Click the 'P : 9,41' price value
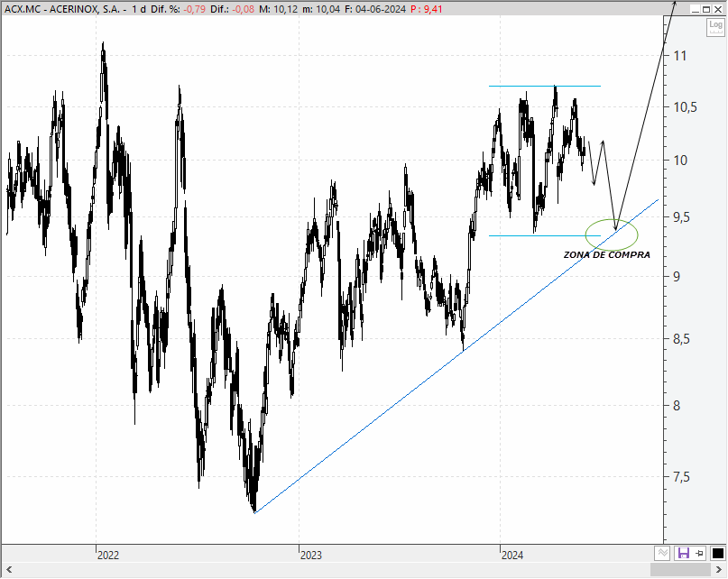 click(x=427, y=9)
